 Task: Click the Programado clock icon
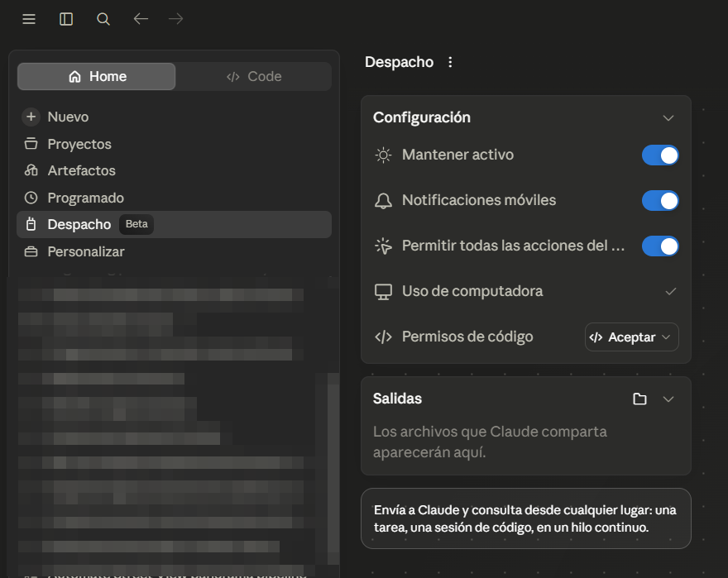pos(31,198)
